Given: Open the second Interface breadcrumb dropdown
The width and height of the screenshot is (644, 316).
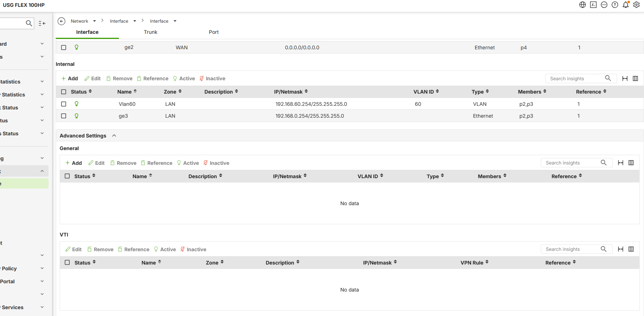Looking at the screenshot, I should tap(175, 21).
